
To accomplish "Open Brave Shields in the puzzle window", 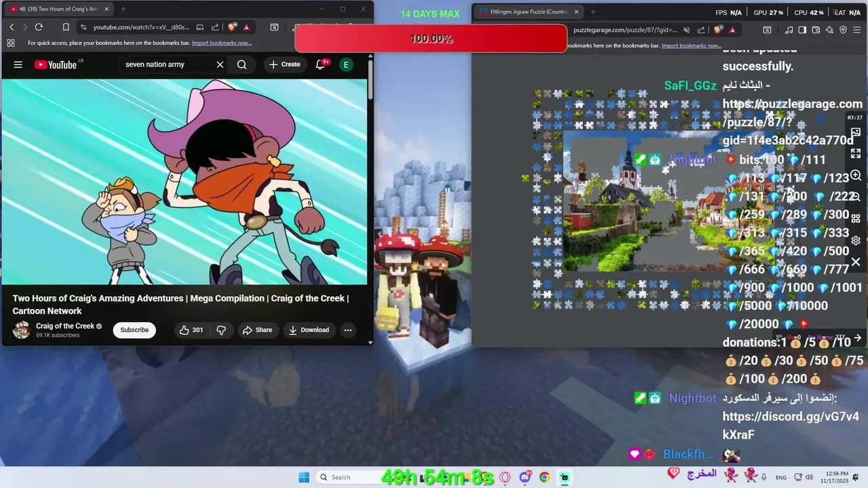I will click(x=719, y=30).
